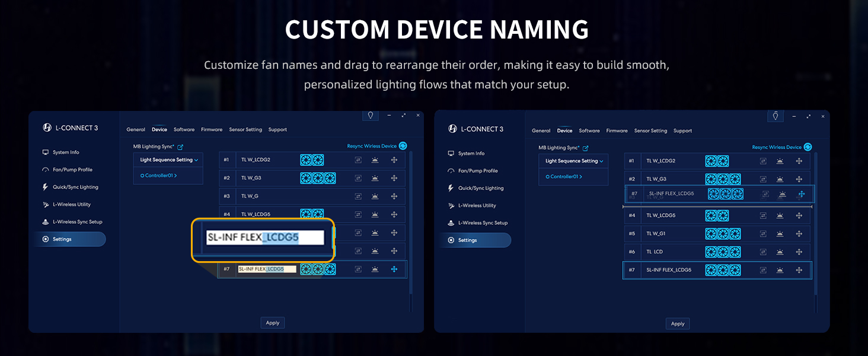
Task: Switch to the General tab, left window
Action: tap(136, 129)
